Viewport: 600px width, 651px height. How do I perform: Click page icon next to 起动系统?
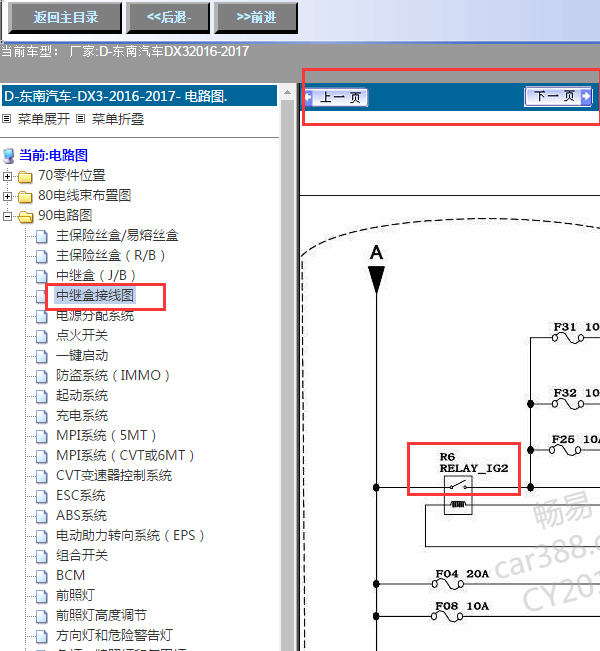42,396
